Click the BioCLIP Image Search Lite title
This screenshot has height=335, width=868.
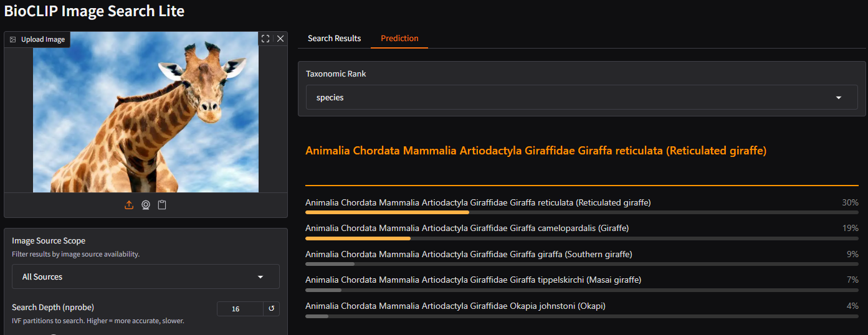click(x=94, y=11)
